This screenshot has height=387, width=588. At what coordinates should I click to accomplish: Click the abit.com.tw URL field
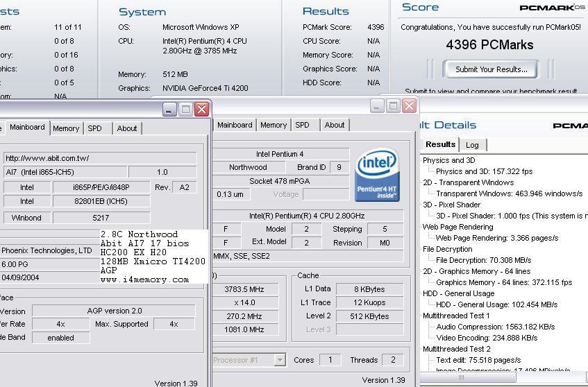(100, 158)
